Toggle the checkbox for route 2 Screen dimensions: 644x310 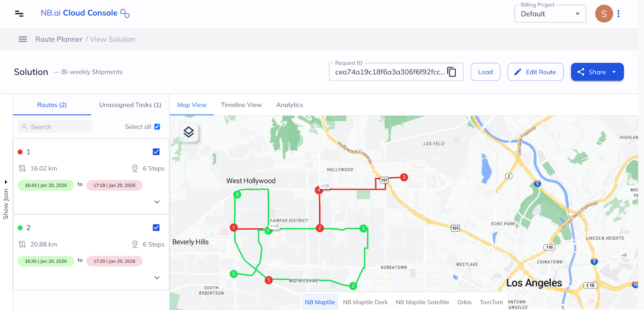point(156,228)
